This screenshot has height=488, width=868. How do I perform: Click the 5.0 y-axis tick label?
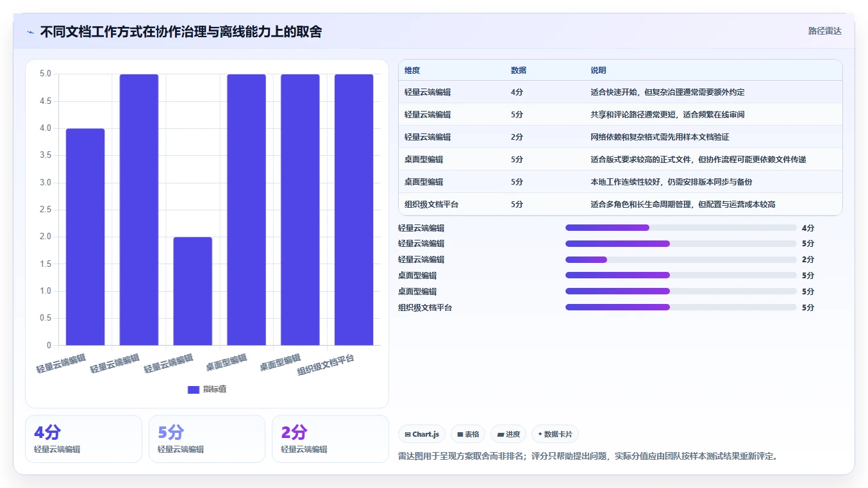45,74
